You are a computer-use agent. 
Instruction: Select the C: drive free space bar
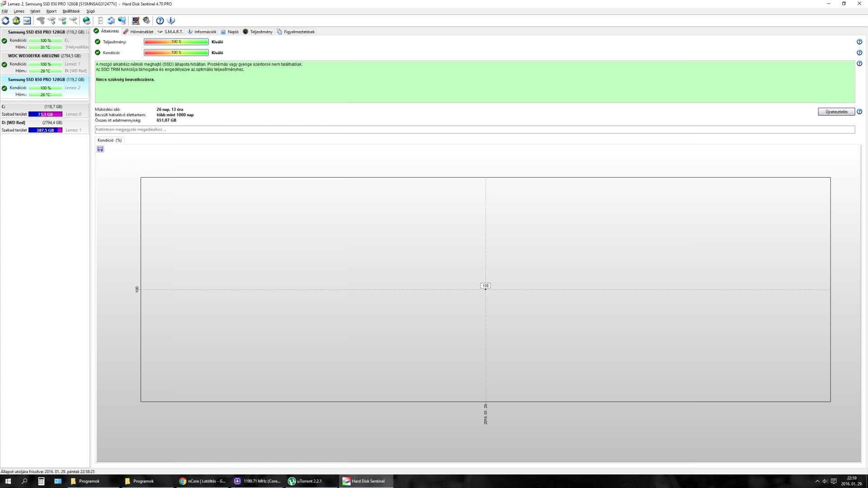coord(45,114)
